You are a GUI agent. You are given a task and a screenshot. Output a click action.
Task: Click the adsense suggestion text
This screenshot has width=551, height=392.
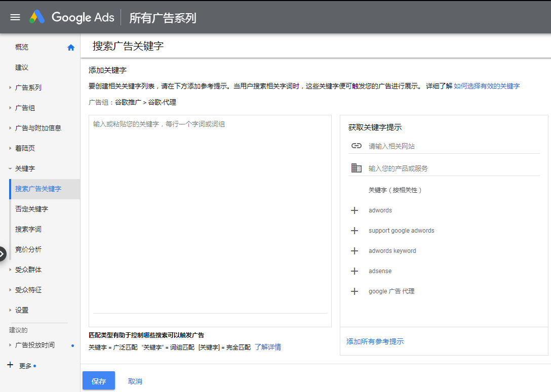[x=380, y=271]
